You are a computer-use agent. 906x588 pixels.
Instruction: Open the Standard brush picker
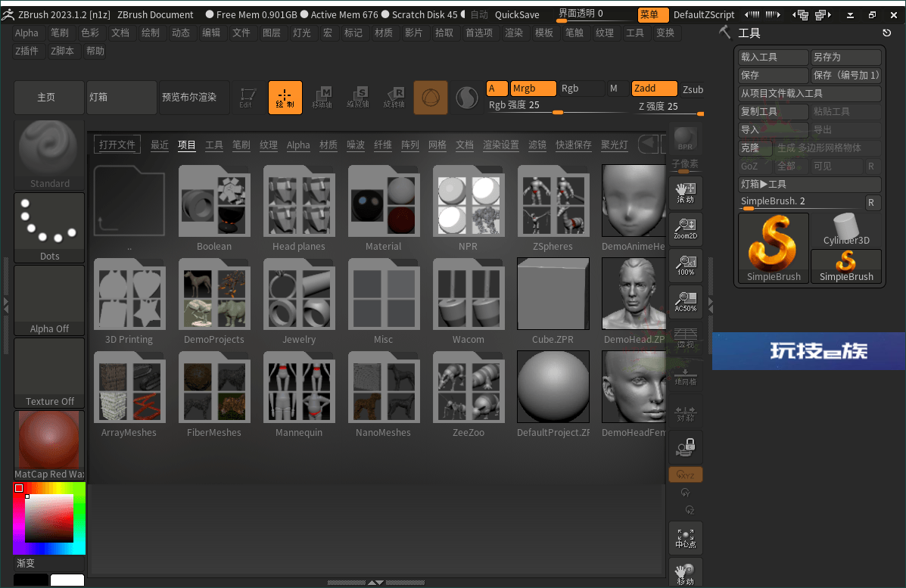point(49,155)
